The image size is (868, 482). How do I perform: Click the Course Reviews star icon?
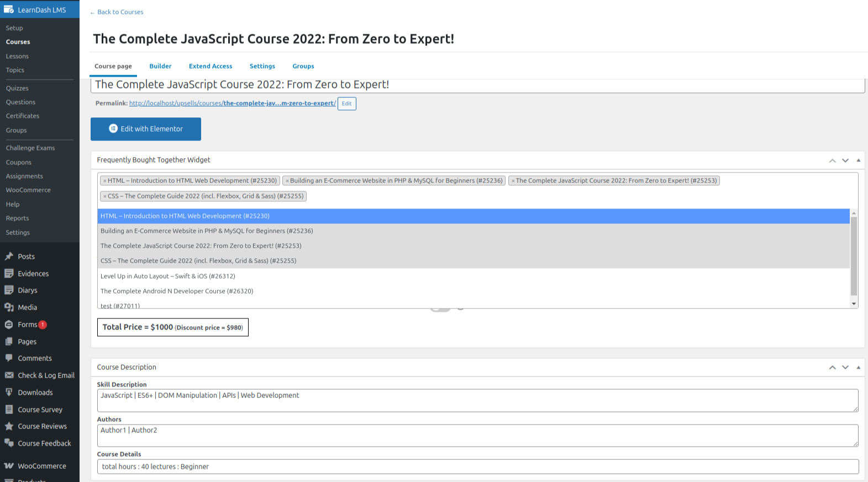[x=9, y=426]
